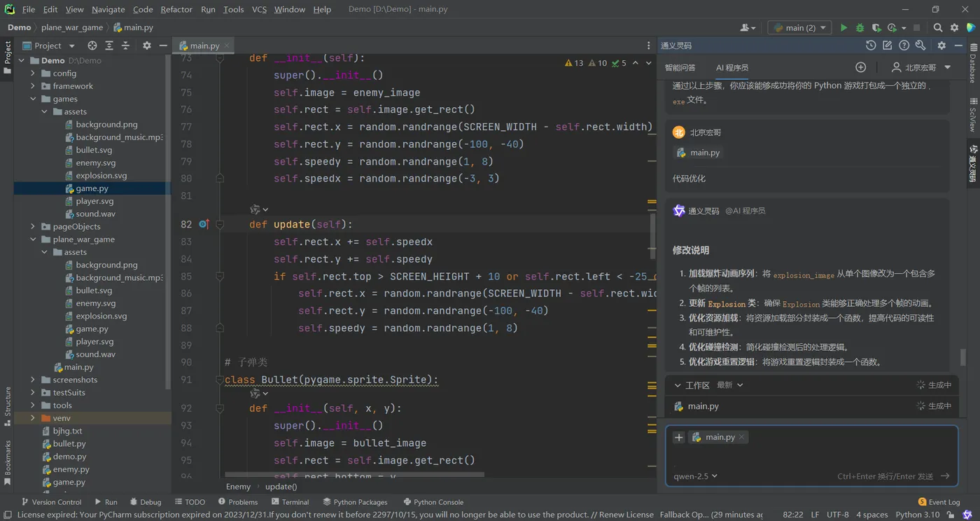Open chat history in the 通义灵码 panel
This screenshot has width=980, height=521.
pyautogui.click(x=871, y=46)
